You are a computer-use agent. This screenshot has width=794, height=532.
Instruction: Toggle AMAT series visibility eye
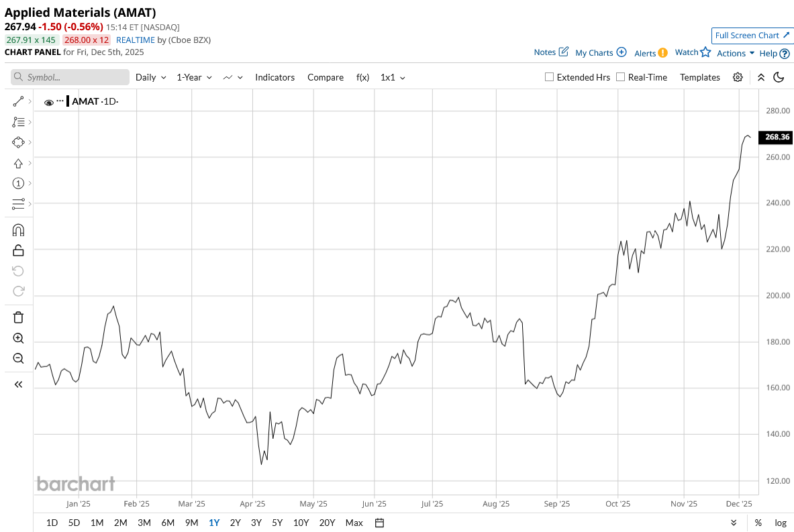tap(48, 102)
